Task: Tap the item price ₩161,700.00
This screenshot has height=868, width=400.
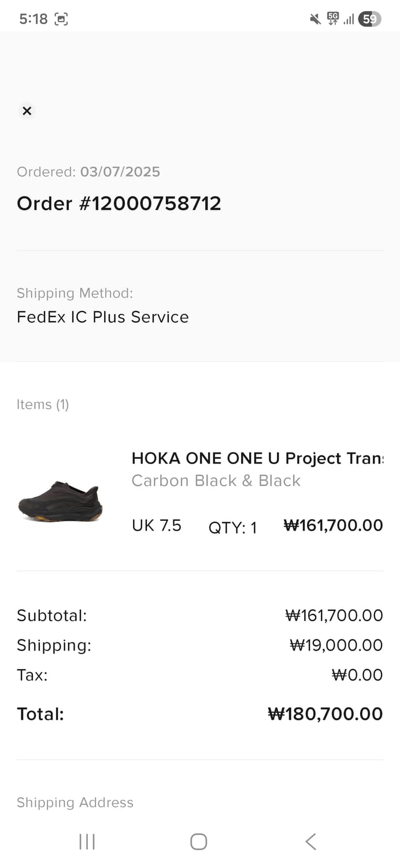Action: pos(333,525)
